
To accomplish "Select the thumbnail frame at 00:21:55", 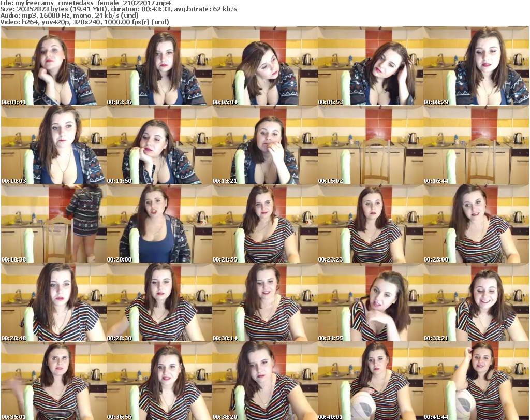I will 265,224.
